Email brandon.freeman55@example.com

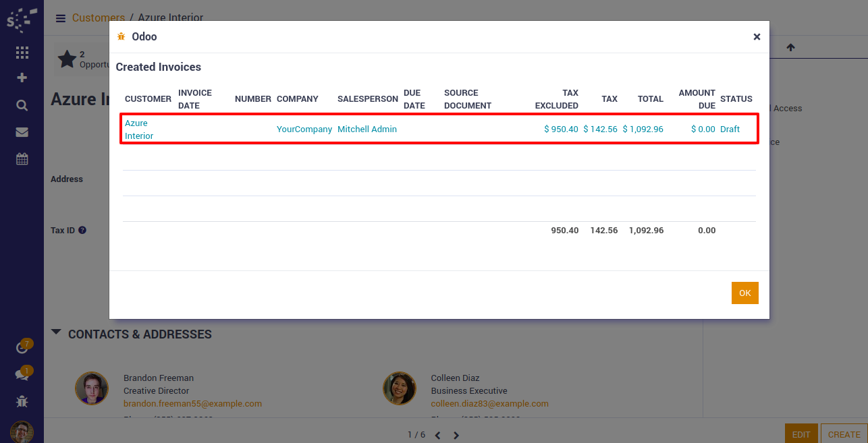(192, 404)
